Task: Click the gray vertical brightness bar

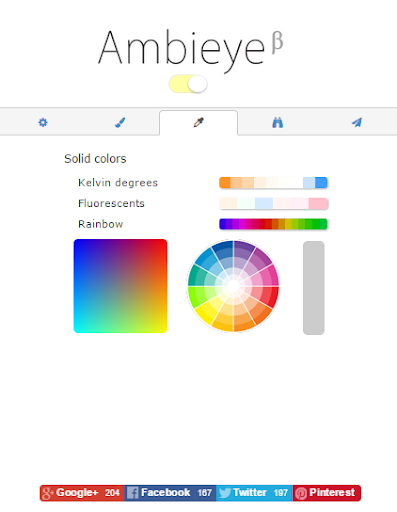Action: pos(314,288)
